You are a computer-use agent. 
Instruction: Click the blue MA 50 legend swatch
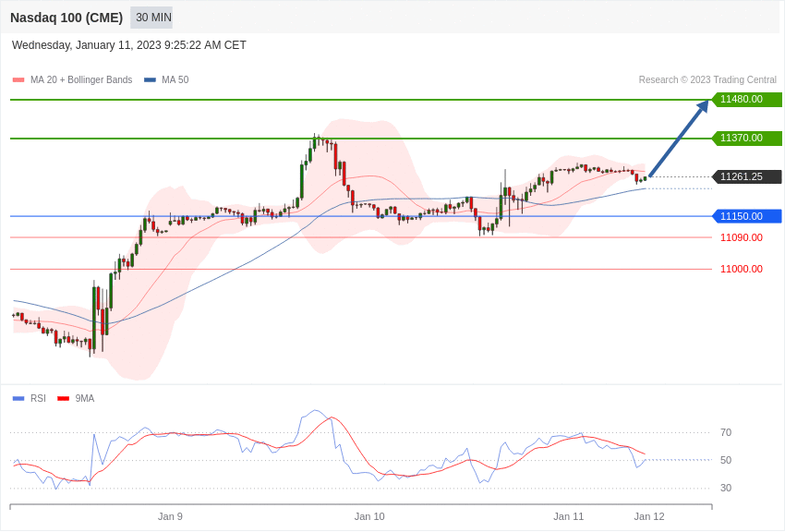click(x=150, y=80)
